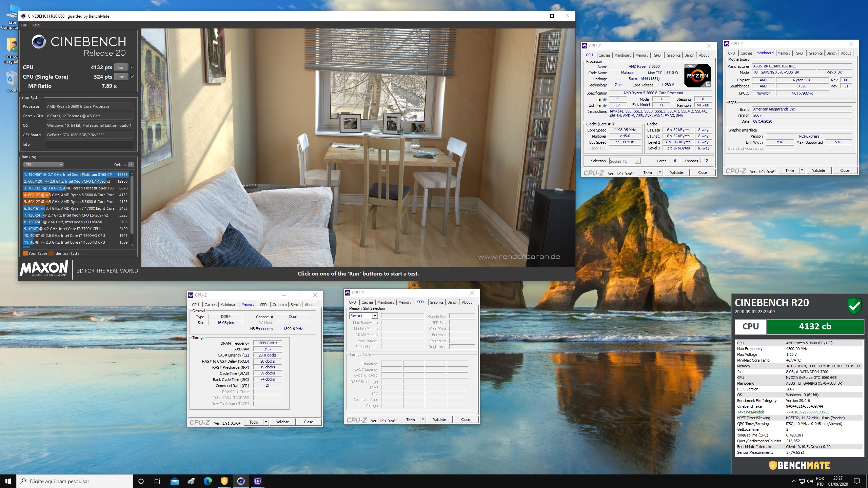Open BenchMate shield icon on taskbar
868x488 pixels.
click(x=224, y=481)
